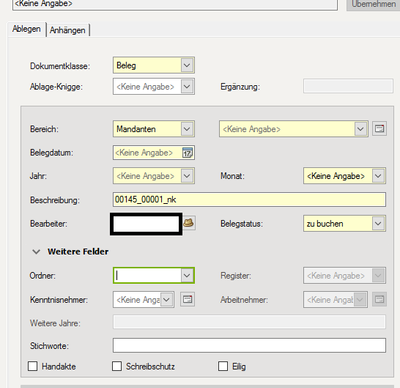Image resolution: width=400 pixels, height=388 pixels.
Task: Click the top Keine Angabe field
Action: (x=175, y=5)
